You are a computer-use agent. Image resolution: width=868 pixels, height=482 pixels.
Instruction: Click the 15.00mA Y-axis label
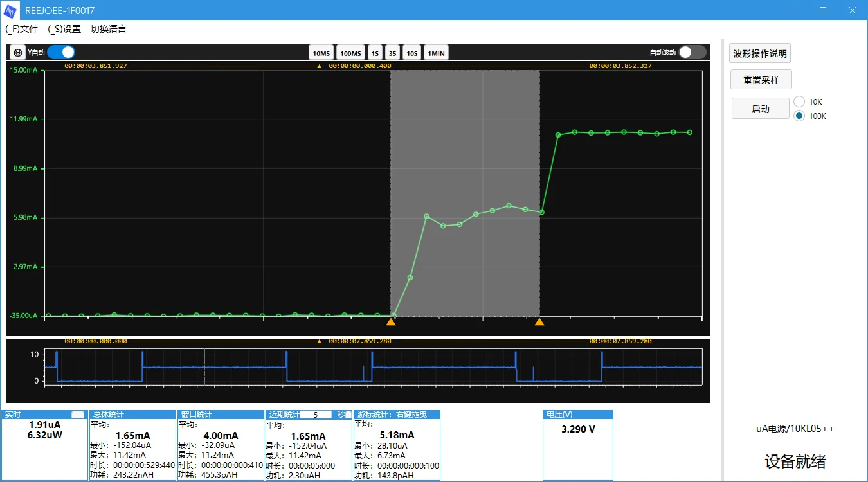(24, 70)
